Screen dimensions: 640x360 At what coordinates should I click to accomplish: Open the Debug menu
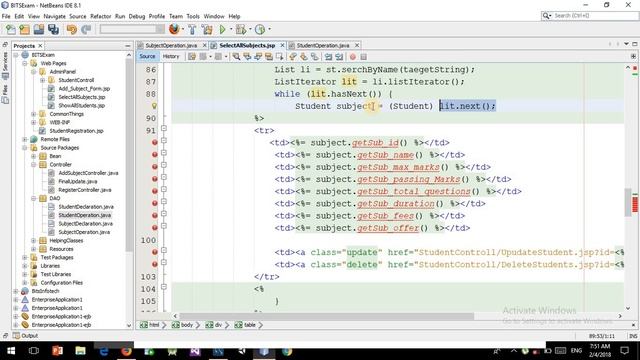tap(137, 16)
